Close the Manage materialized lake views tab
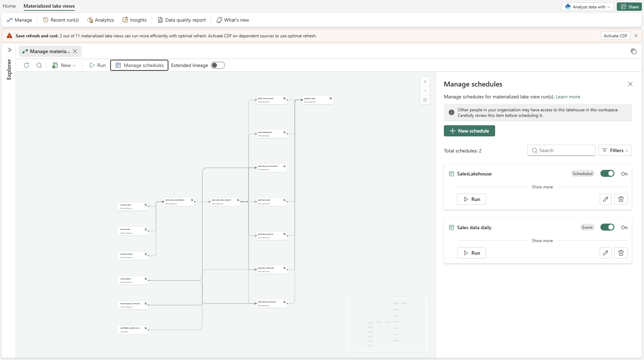The image size is (644, 360). click(75, 51)
